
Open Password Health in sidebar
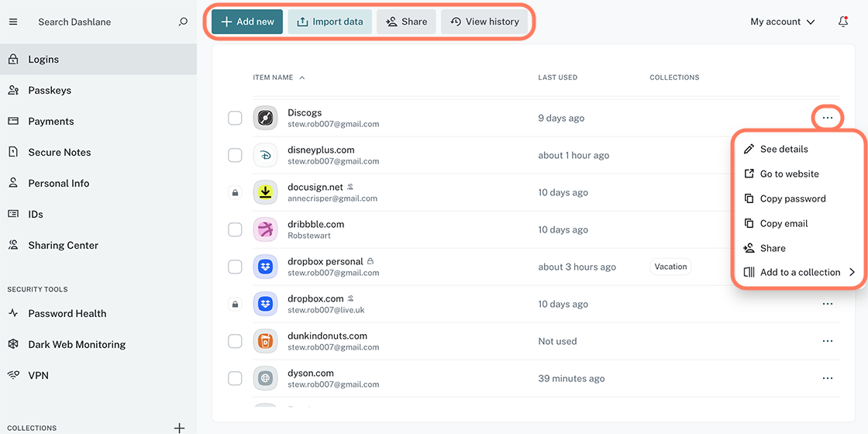[67, 314]
